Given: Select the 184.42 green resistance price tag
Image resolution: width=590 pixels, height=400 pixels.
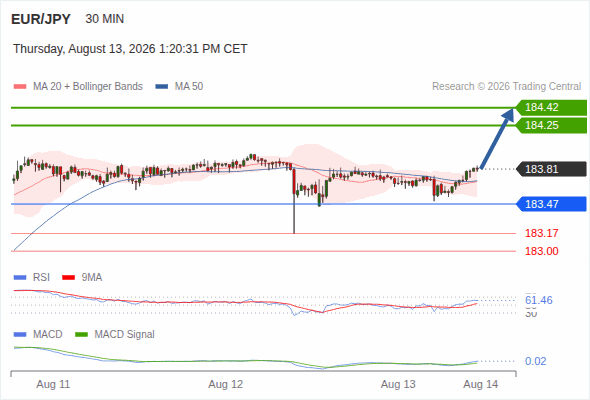Looking at the screenshot, I should pyautogui.click(x=551, y=108).
